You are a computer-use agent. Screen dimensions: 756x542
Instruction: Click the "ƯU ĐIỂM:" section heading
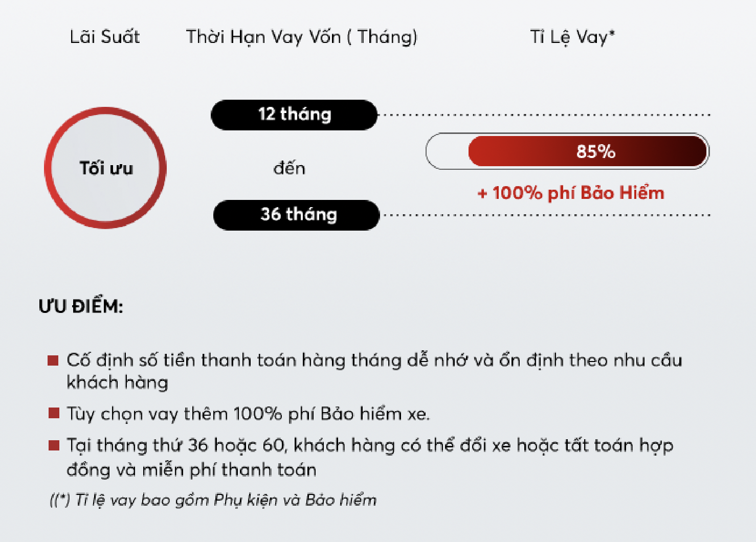81,306
